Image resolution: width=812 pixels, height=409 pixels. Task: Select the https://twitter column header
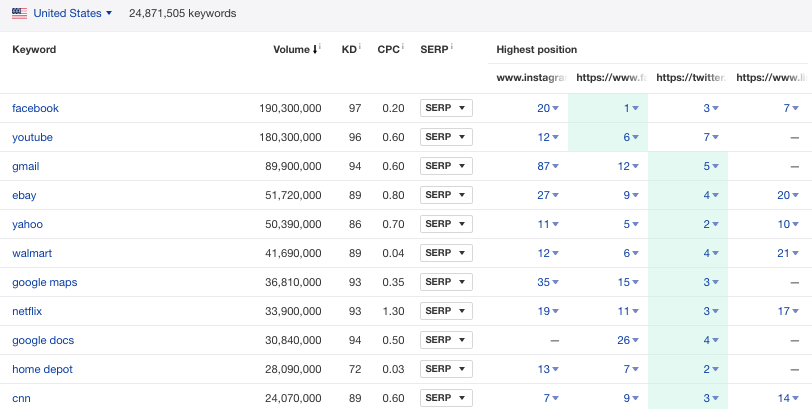tap(690, 78)
